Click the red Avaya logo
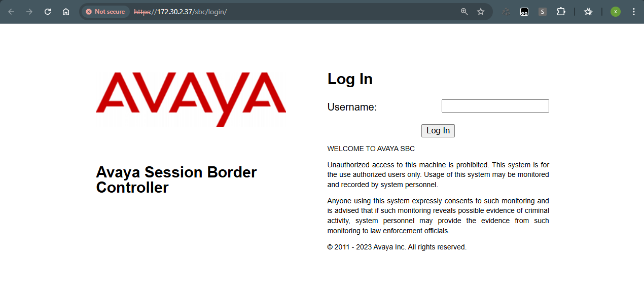This screenshot has height=291, width=644. [x=191, y=99]
